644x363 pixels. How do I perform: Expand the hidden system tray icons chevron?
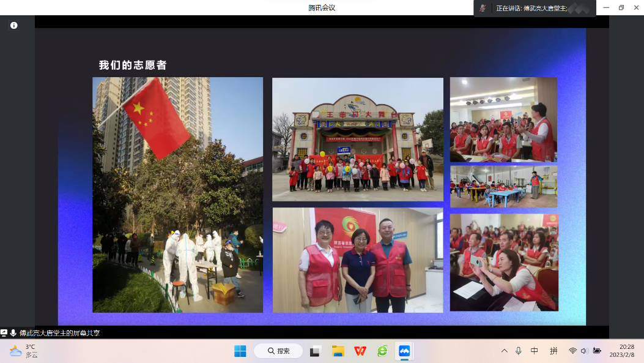[x=504, y=351]
